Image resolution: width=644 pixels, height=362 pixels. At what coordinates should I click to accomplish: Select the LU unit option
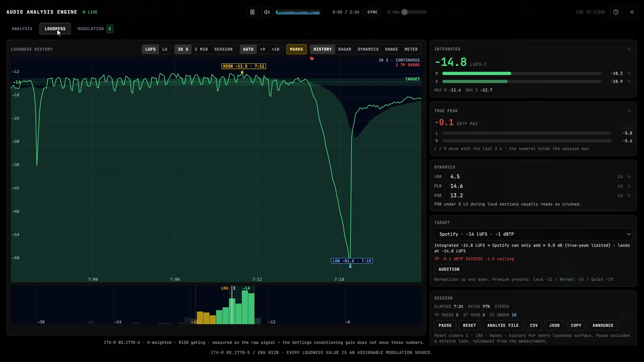click(x=165, y=49)
